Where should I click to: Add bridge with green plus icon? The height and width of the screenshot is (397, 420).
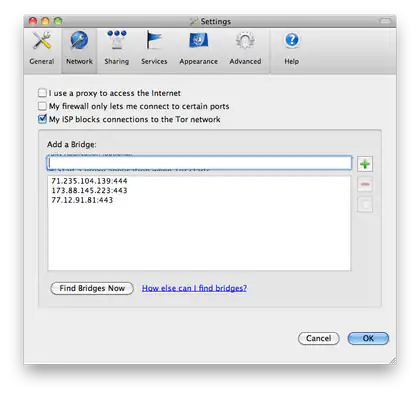[365, 164]
